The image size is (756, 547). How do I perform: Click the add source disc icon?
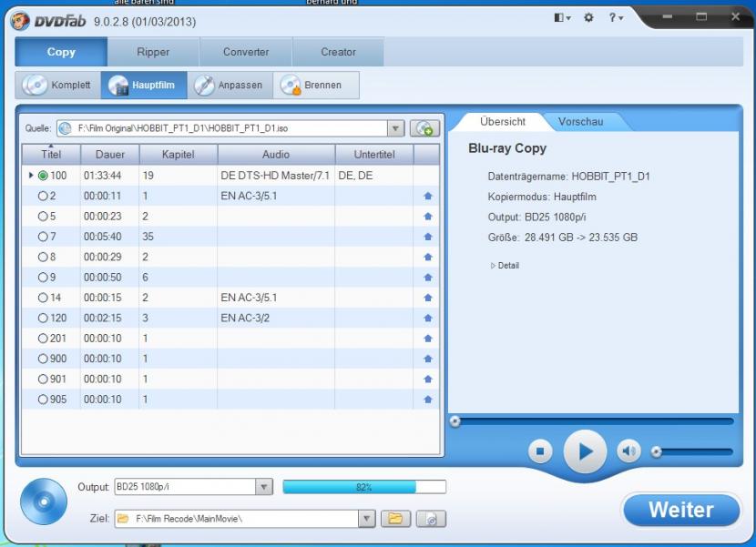coord(424,128)
